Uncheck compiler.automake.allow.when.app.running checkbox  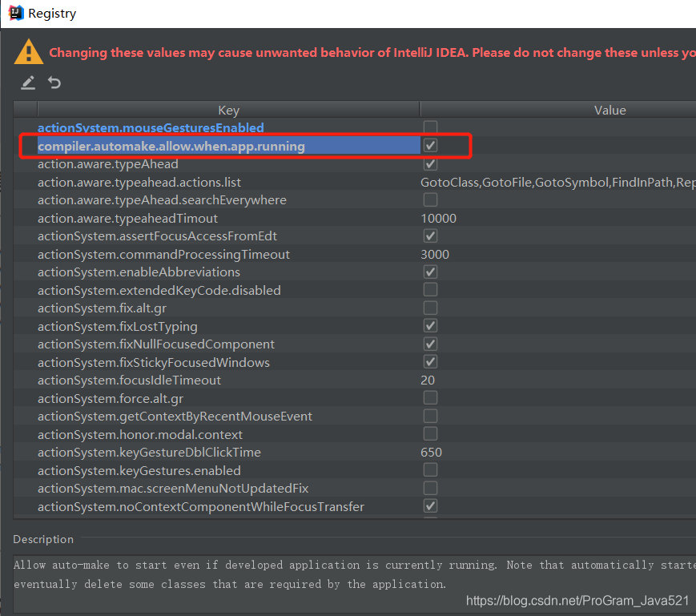[430, 146]
